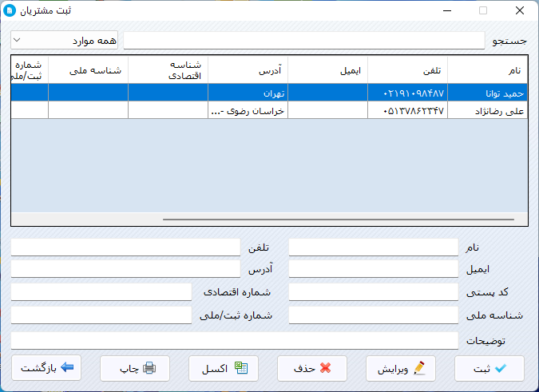Click the printer icon on چاپ
539x392 pixels.
tap(149, 368)
